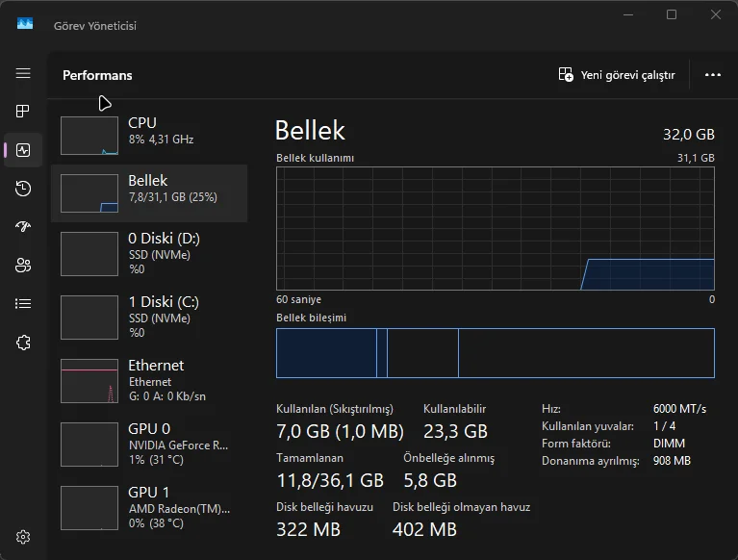The height and width of the screenshot is (560, 738).
Task: Click the 7,0 GB (1,0 MB) value
Action: (340, 431)
